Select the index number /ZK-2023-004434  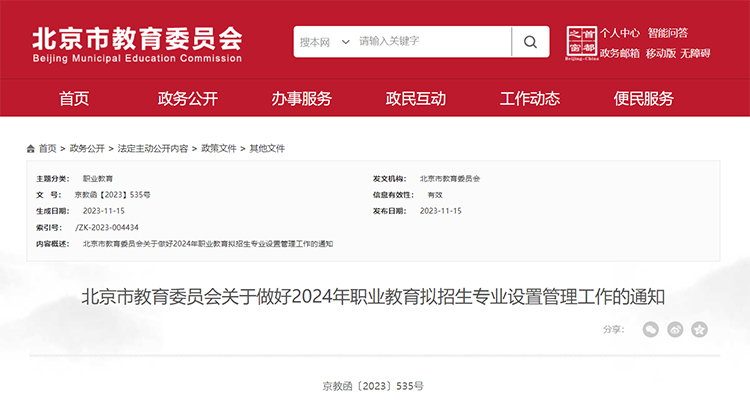[107, 228]
